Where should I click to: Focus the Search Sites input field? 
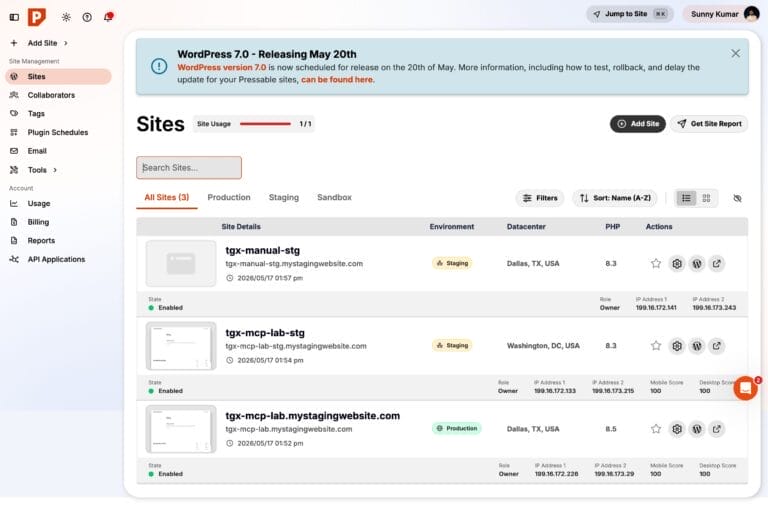tap(189, 168)
